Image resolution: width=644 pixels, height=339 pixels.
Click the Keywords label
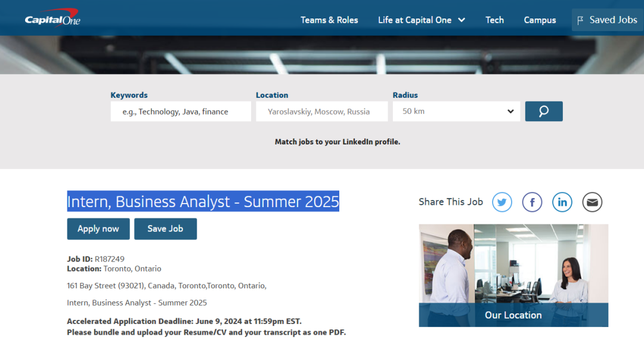[129, 95]
